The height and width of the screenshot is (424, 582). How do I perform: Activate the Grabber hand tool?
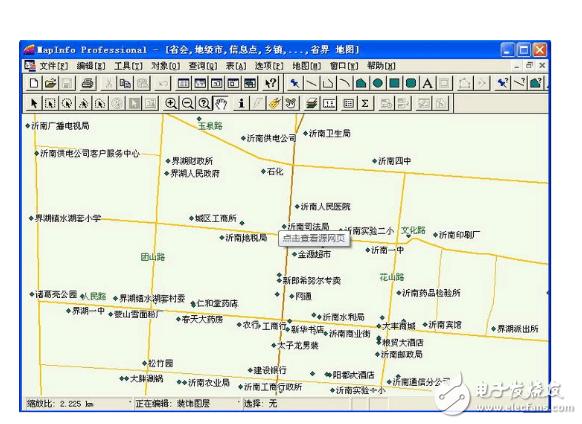pyautogui.click(x=221, y=103)
